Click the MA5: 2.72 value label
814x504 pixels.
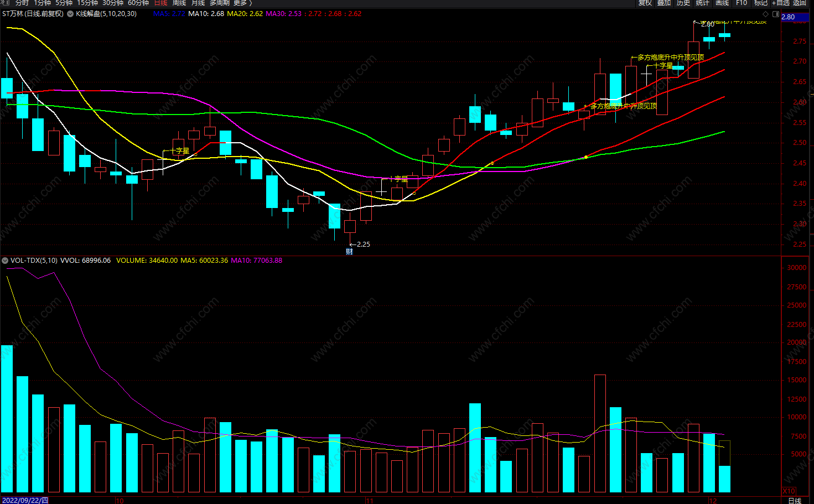[x=169, y=14]
